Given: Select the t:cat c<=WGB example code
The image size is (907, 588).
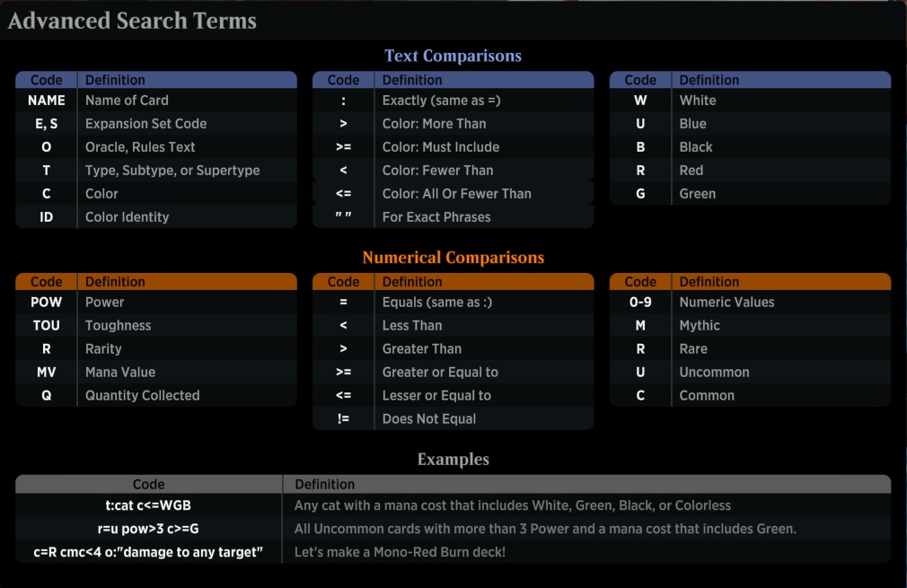Looking at the screenshot, I should click(x=148, y=505).
